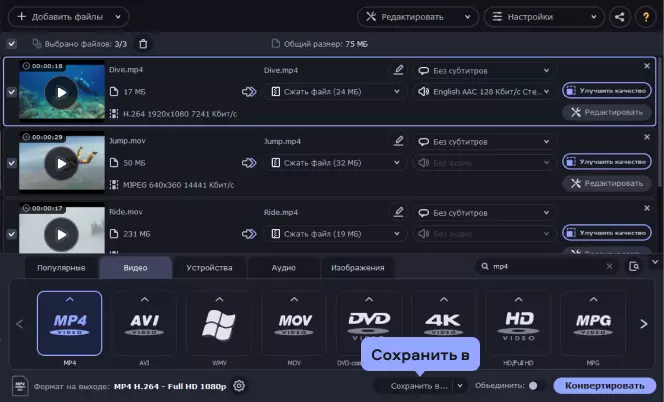Image resolution: width=664 pixels, height=402 pixels.
Task: Click Улучшить качество for Ride.mov
Action: 607,233
